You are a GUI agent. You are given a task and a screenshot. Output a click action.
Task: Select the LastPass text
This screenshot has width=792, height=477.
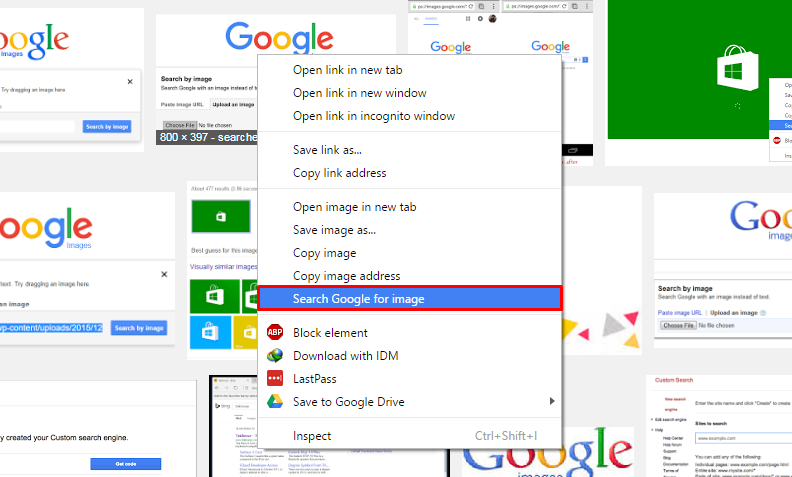pyautogui.click(x=315, y=379)
